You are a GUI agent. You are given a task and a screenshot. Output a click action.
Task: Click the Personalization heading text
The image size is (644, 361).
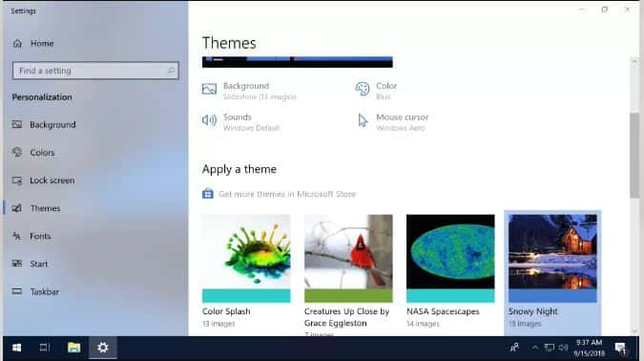pos(42,97)
